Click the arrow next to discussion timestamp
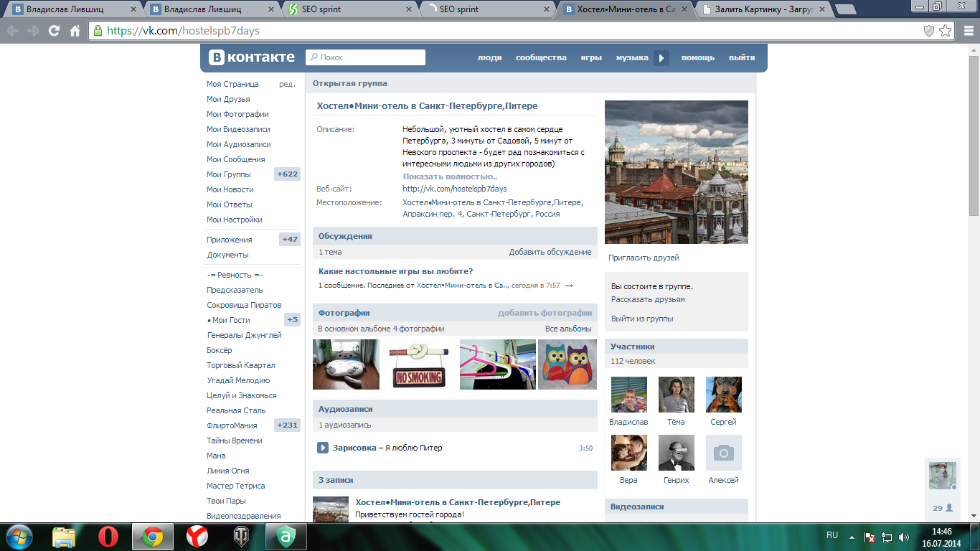Image resolution: width=980 pixels, height=551 pixels. pos(569,286)
